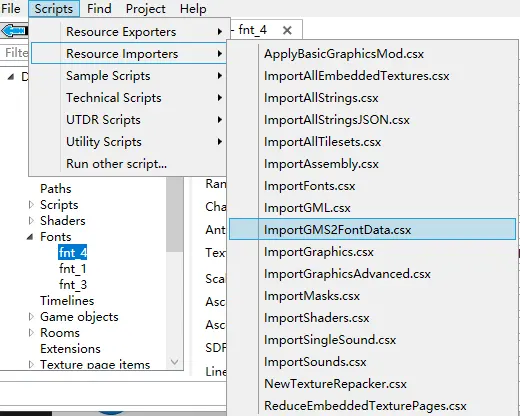Select fnt_1 in the Fonts tree

click(x=73, y=269)
